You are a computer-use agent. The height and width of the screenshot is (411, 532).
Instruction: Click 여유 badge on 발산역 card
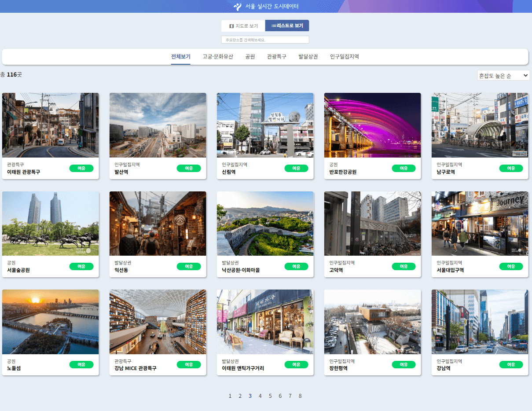(x=189, y=168)
